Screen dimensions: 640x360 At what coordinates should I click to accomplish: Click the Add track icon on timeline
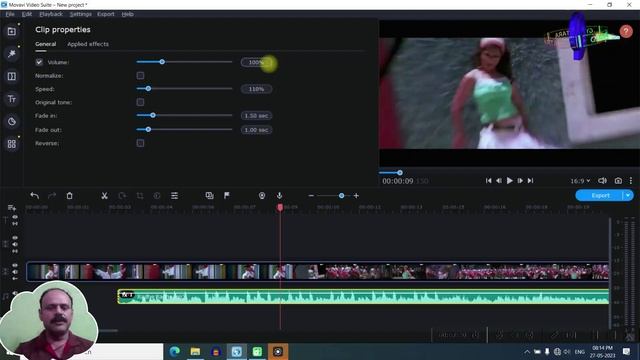[x=11, y=208]
